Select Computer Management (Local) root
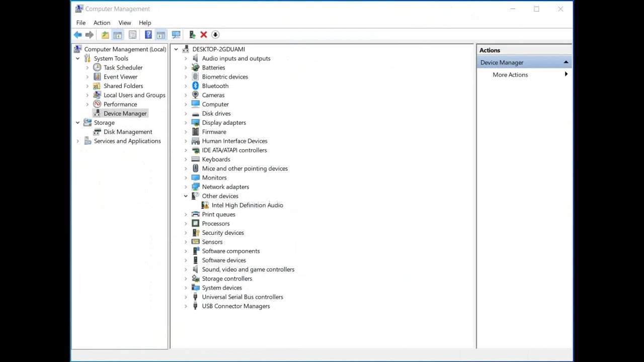 coord(125,49)
